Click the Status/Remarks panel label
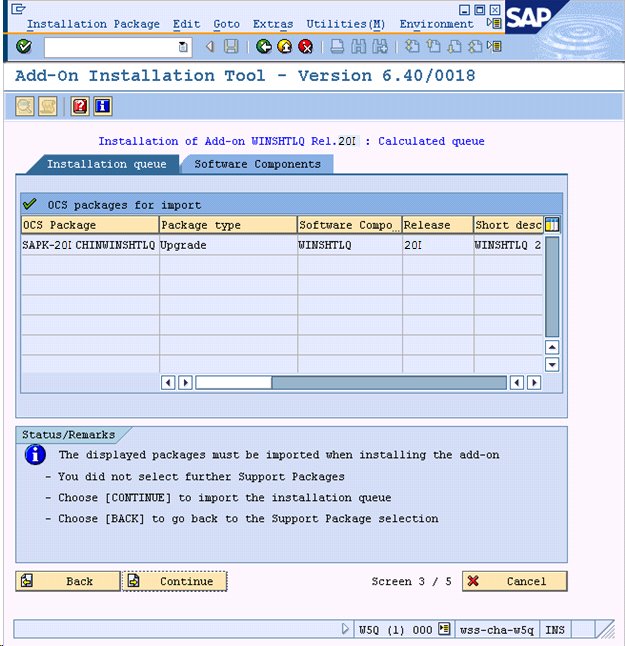Image resolution: width=625 pixels, height=646 pixels. [68, 435]
